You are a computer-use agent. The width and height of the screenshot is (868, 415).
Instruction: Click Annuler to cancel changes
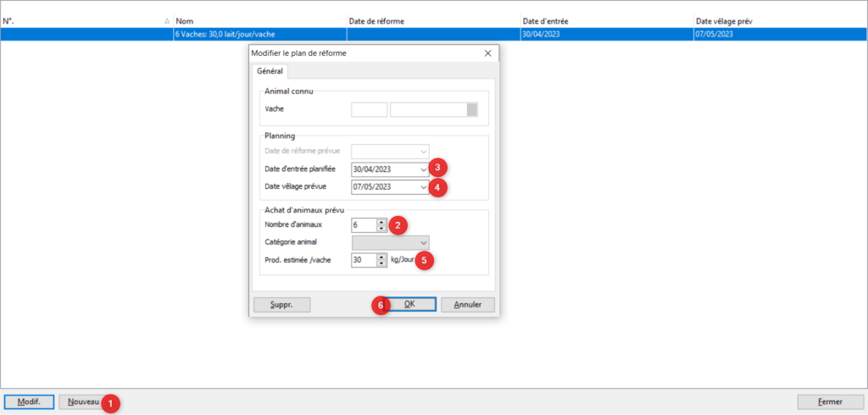click(468, 304)
